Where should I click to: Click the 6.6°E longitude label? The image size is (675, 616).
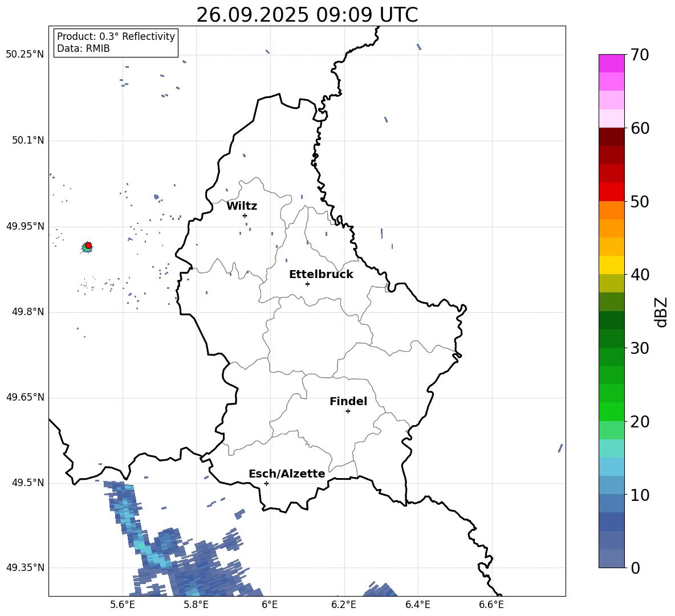pos(491,605)
